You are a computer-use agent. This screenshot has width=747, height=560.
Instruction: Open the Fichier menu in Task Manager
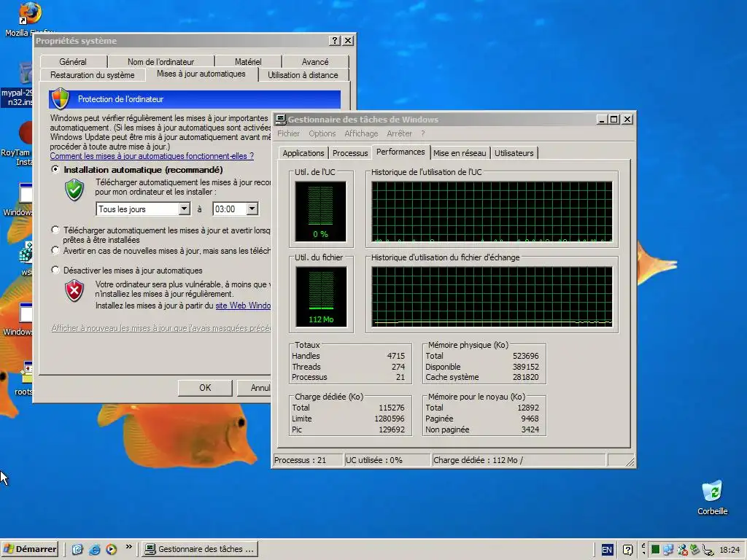click(289, 133)
